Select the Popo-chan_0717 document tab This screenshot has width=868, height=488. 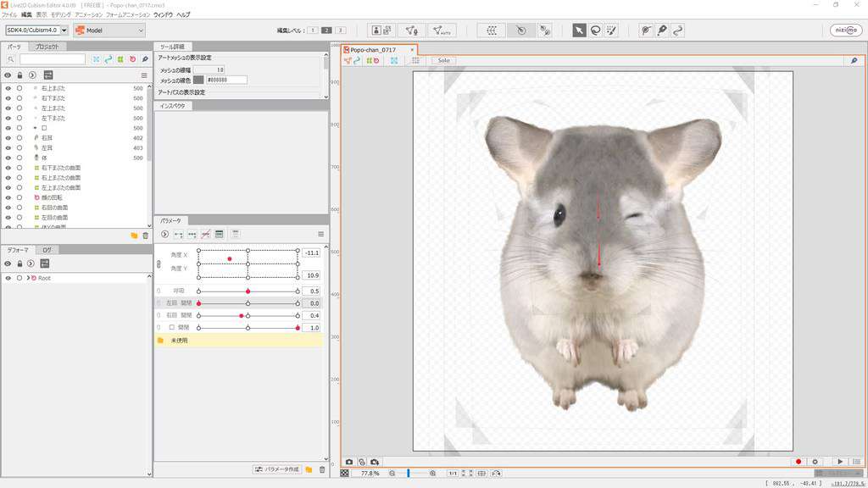pos(378,50)
